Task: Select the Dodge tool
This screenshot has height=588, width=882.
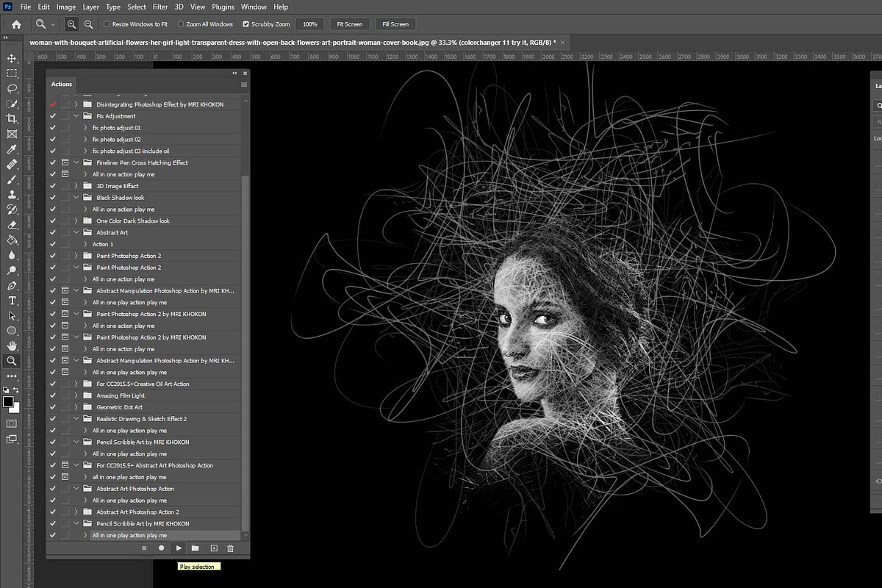Action: (x=12, y=270)
